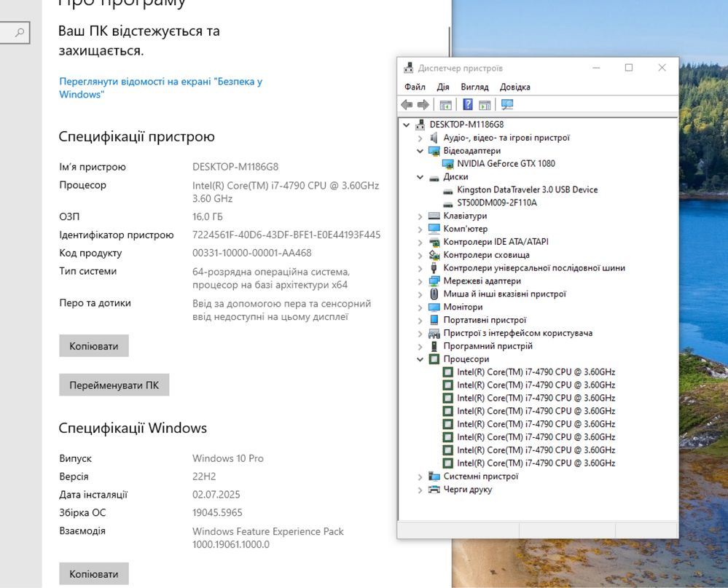Click the blue question mark Help icon

click(468, 104)
